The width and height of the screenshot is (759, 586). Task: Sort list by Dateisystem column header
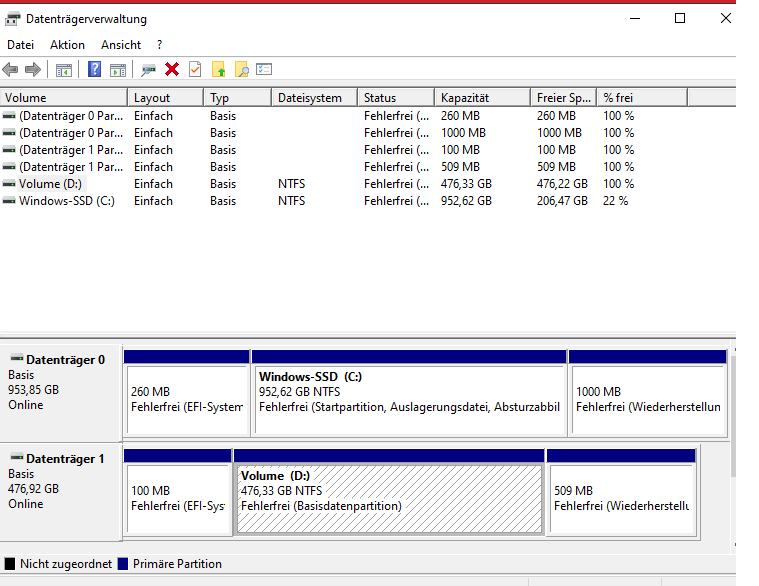pos(312,98)
